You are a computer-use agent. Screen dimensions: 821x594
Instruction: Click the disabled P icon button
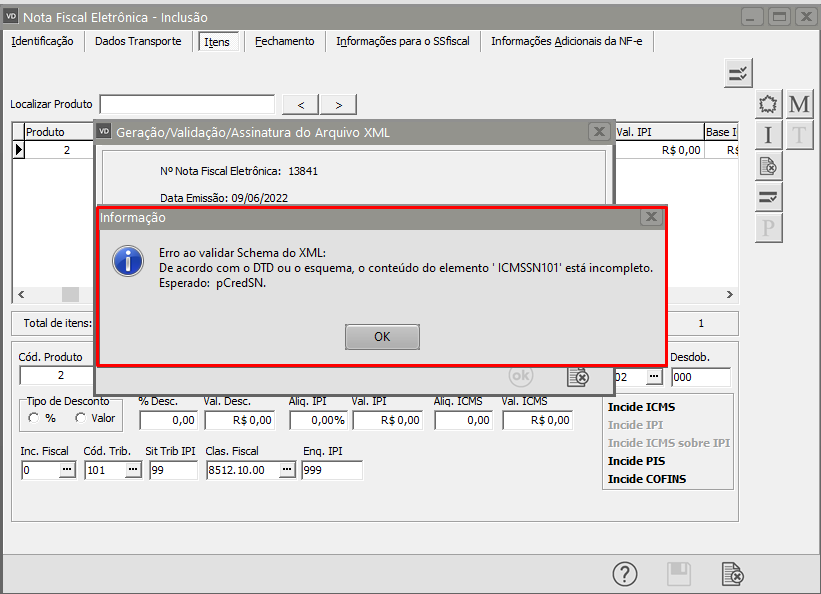tap(768, 228)
